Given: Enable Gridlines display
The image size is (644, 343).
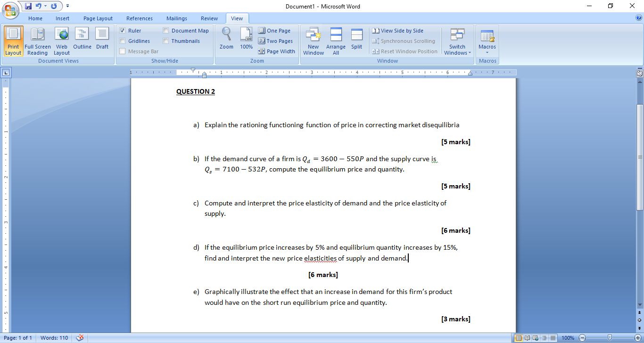Looking at the screenshot, I should pyautogui.click(x=123, y=41).
